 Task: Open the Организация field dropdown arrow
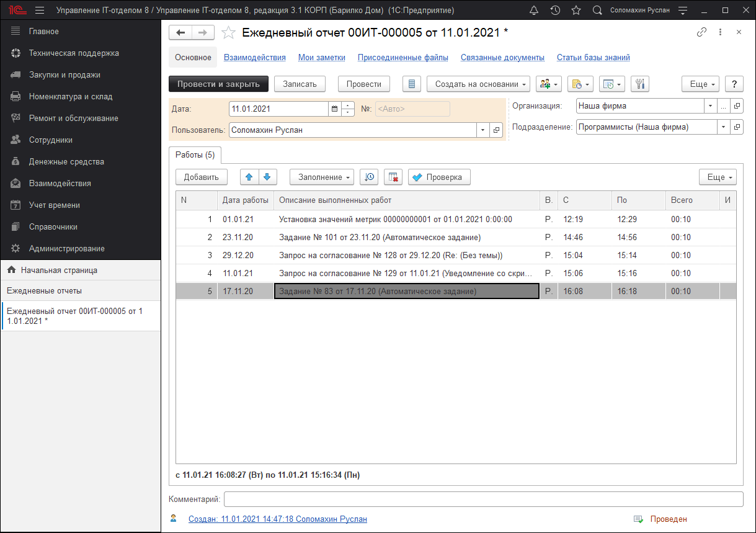pyautogui.click(x=710, y=106)
